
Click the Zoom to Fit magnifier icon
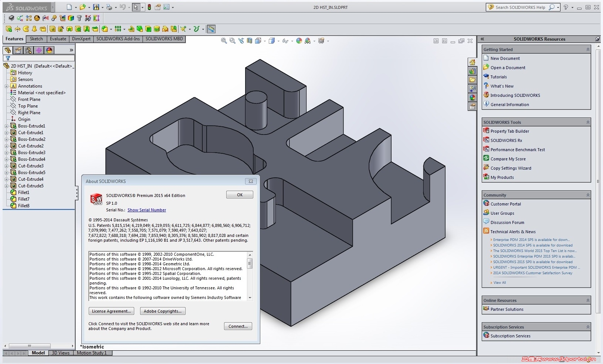coord(224,41)
